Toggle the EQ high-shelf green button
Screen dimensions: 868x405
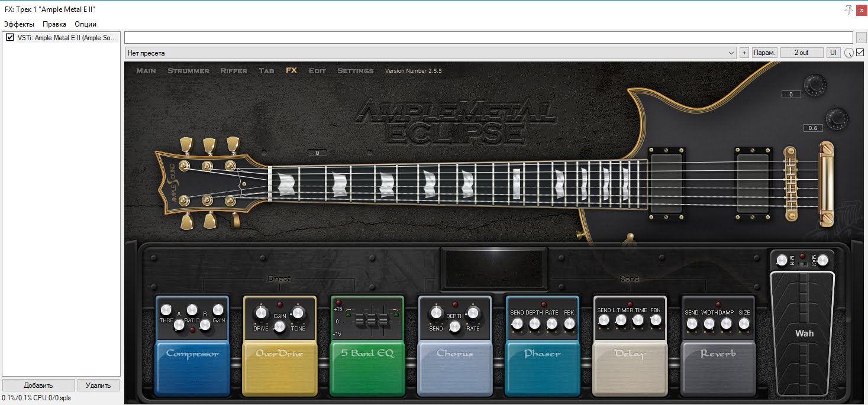coord(396,315)
